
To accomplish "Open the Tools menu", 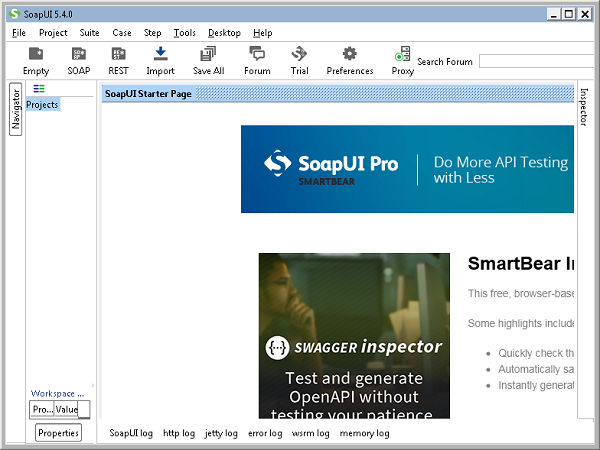I will click(x=184, y=33).
